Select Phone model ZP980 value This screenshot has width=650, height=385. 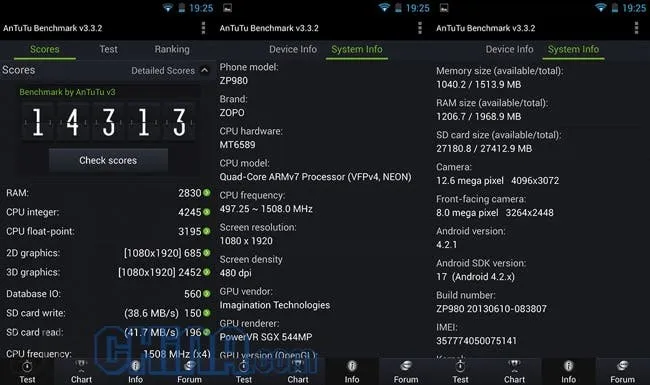click(234, 81)
